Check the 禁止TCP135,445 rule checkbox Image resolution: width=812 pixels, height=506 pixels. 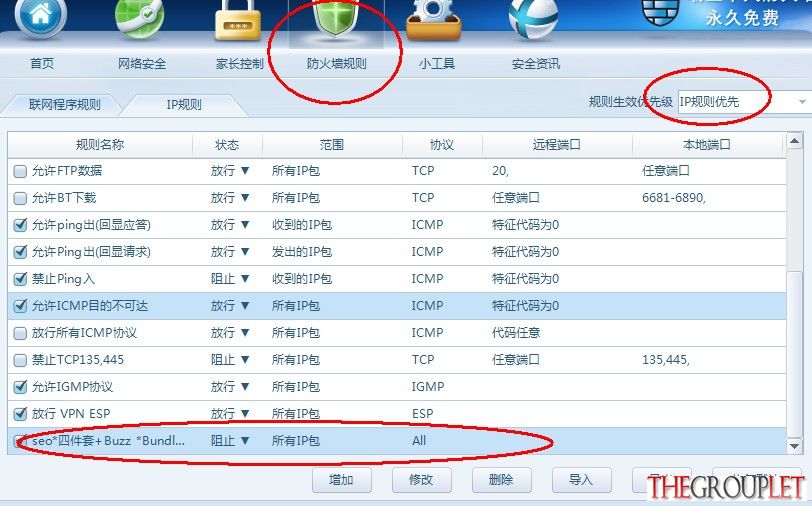click(x=20, y=360)
